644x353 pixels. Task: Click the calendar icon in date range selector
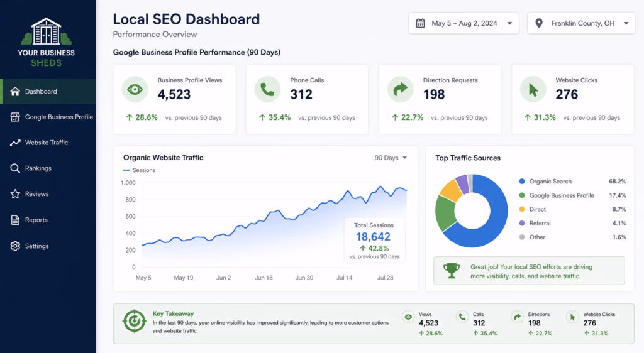420,23
